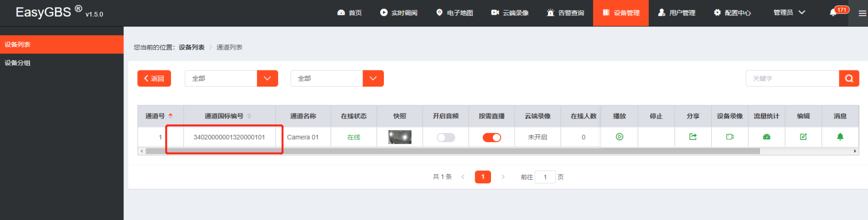Expand the second 全部 filter dropdown

tap(373, 78)
